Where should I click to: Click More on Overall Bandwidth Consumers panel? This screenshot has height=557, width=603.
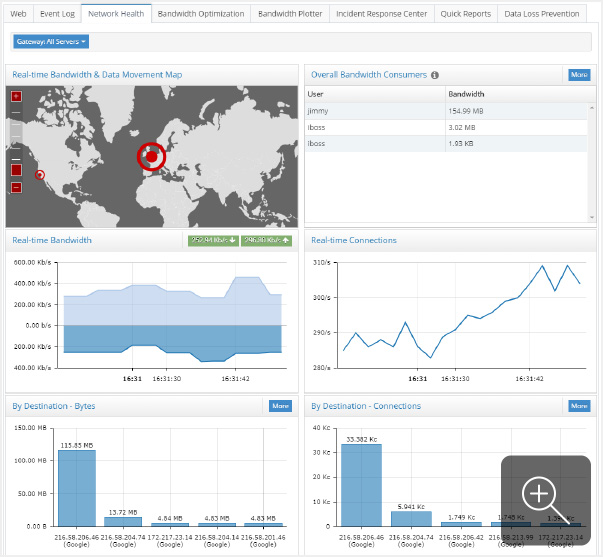tap(579, 75)
